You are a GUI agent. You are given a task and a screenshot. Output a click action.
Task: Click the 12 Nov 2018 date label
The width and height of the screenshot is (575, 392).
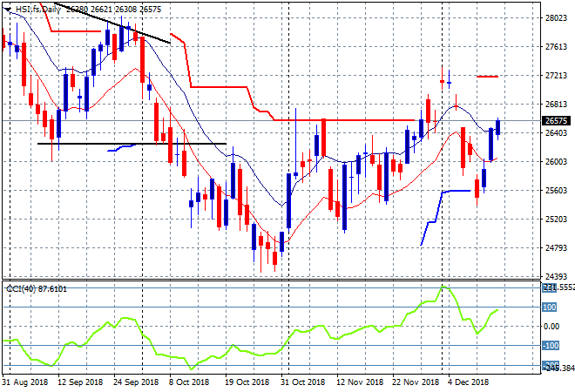tap(360, 382)
